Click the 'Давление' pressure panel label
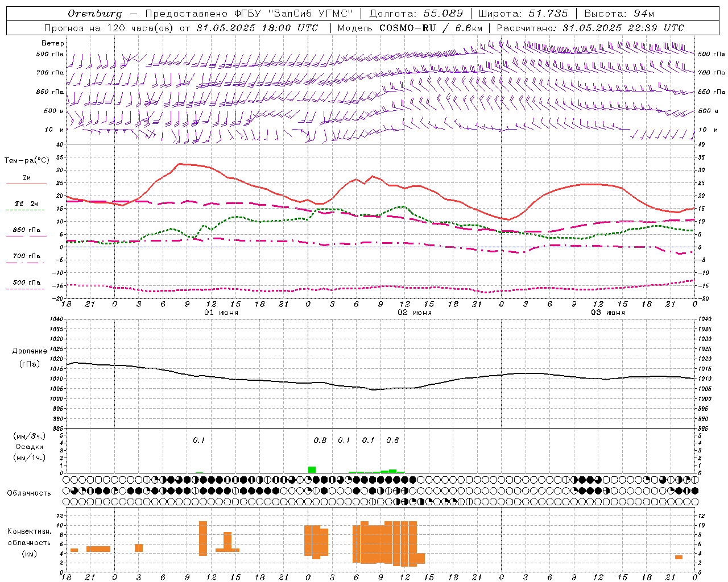 point(29,351)
